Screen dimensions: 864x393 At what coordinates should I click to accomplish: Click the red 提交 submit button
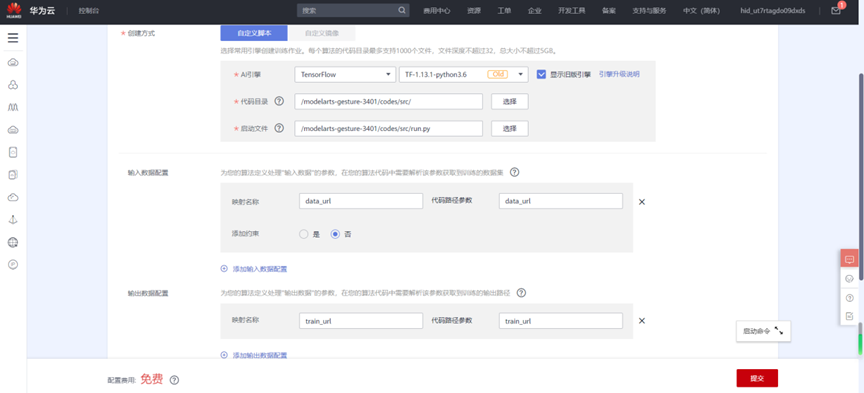click(757, 378)
